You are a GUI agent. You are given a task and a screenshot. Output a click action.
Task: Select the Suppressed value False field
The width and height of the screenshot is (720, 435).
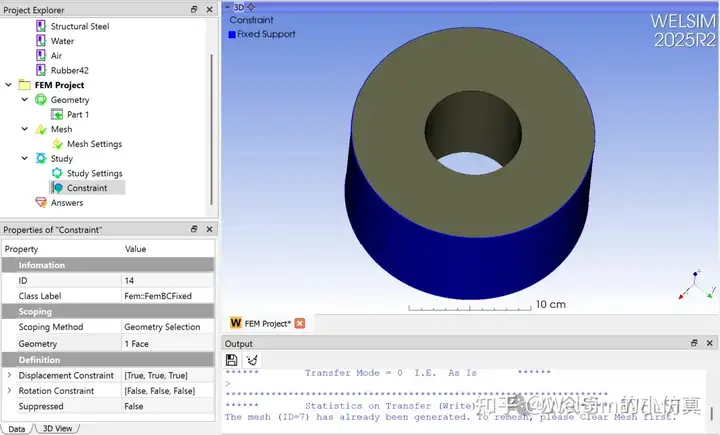click(x=168, y=407)
